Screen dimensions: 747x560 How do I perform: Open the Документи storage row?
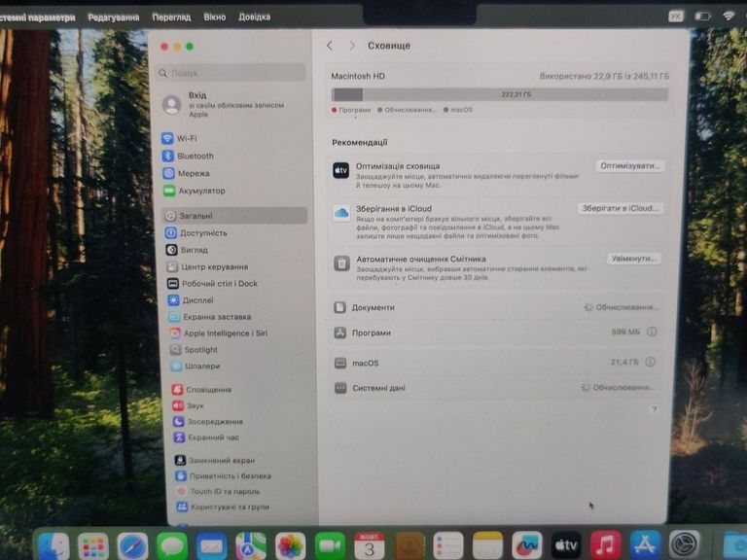[x=496, y=307]
